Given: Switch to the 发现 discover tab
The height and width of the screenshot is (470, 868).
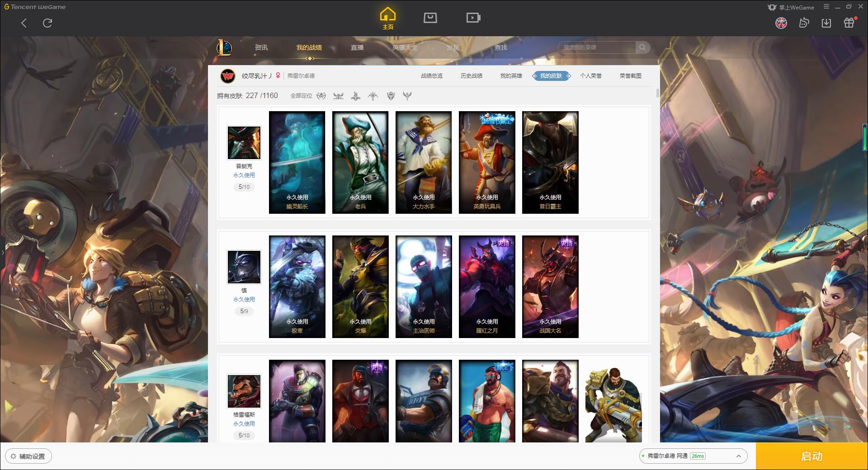Looking at the screenshot, I should (453, 47).
